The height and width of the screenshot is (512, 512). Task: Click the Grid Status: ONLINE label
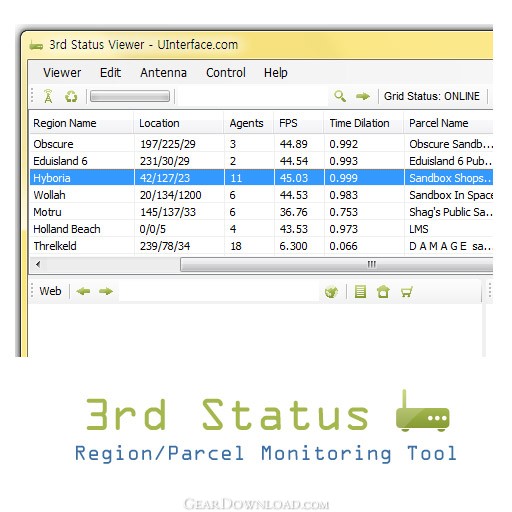click(x=432, y=96)
